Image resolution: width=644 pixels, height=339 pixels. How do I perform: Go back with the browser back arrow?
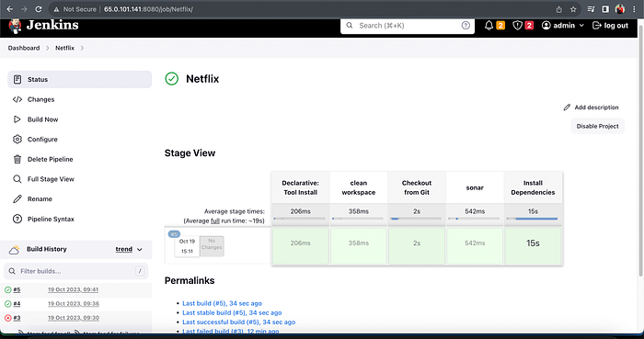(x=10, y=9)
